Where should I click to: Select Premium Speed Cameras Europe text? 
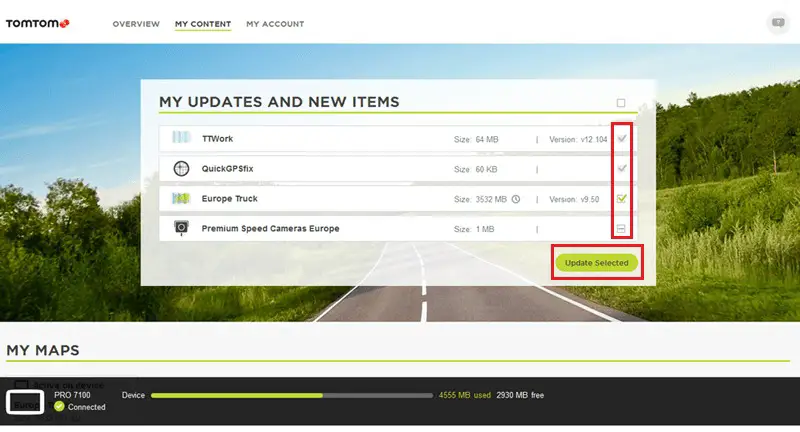(x=270, y=228)
